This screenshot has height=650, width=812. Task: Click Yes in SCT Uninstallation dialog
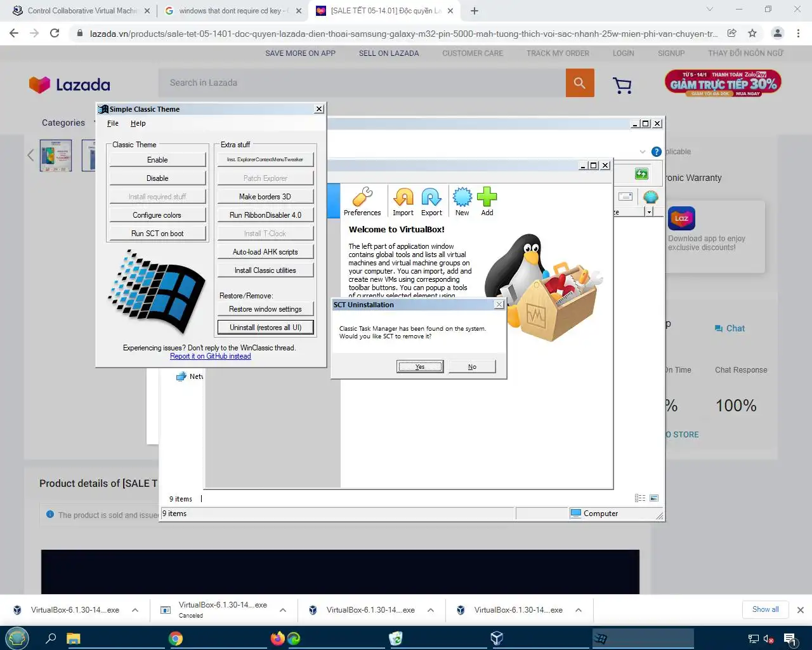pyautogui.click(x=420, y=367)
